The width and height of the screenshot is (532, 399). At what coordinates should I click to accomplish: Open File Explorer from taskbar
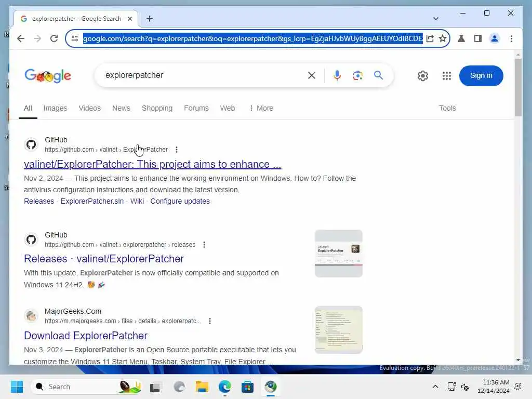(202, 387)
